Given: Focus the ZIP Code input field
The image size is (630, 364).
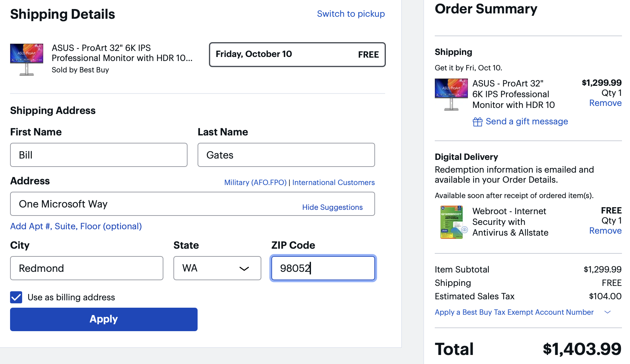Looking at the screenshot, I should (x=323, y=268).
